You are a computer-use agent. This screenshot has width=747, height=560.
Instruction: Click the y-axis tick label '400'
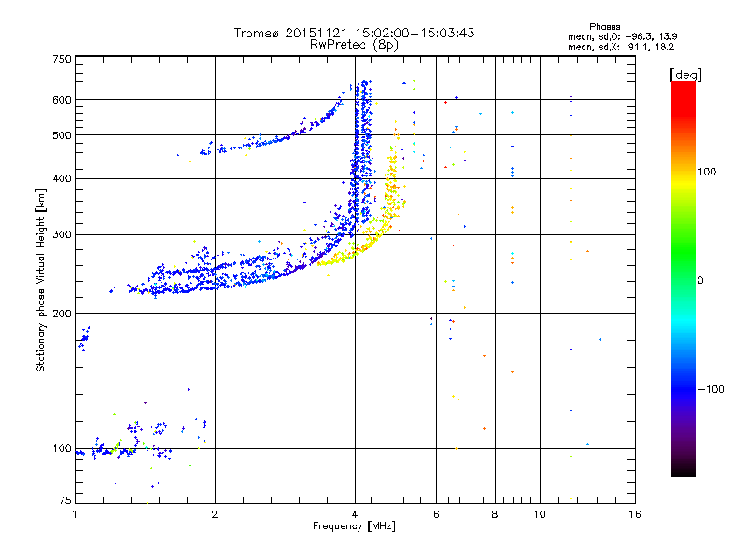pos(62,178)
